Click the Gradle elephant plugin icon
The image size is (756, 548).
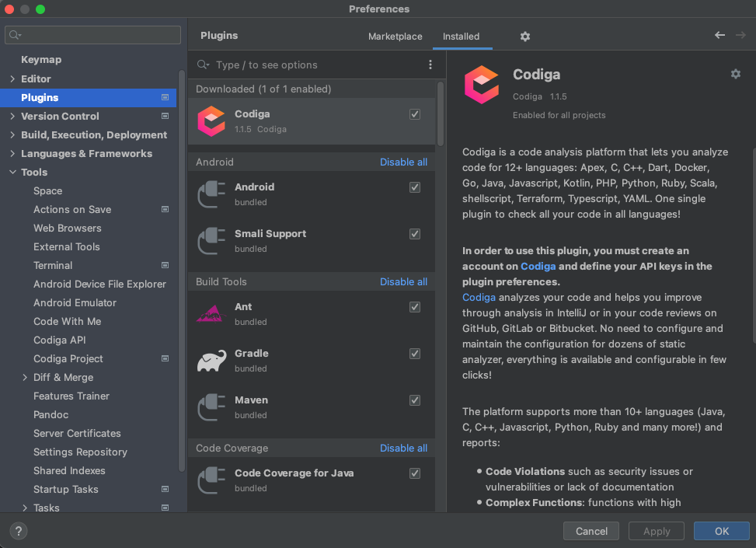[x=211, y=360]
